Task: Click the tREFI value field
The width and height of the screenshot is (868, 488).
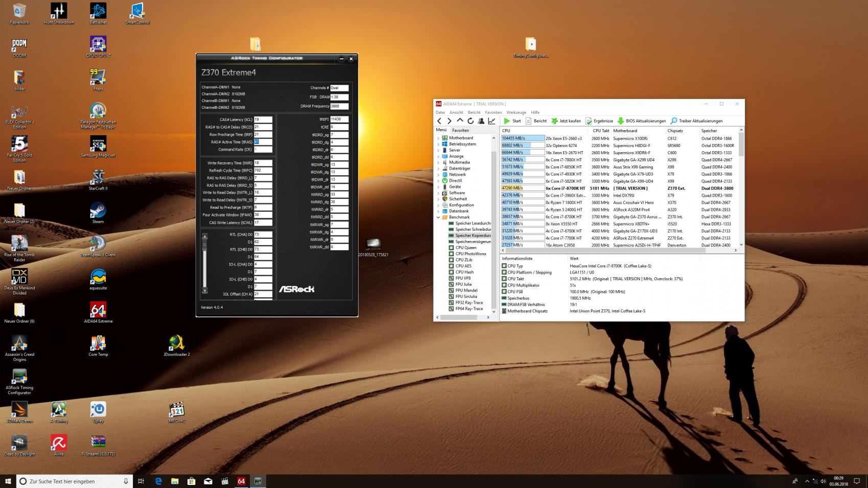Action: point(339,119)
